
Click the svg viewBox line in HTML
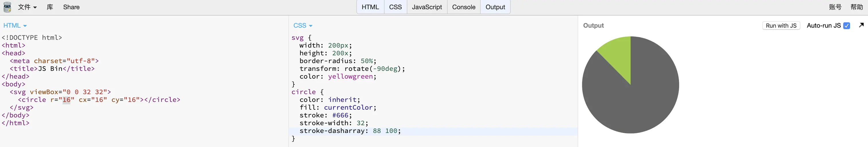(60, 92)
